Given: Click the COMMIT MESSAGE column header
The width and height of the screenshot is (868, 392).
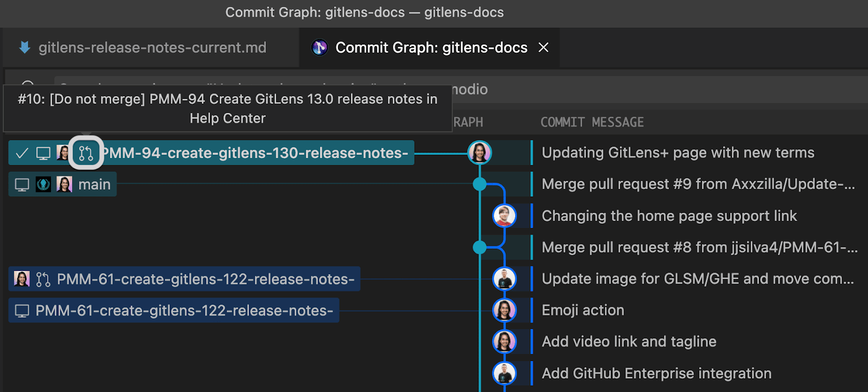Looking at the screenshot, I should [x=592, y=122].
